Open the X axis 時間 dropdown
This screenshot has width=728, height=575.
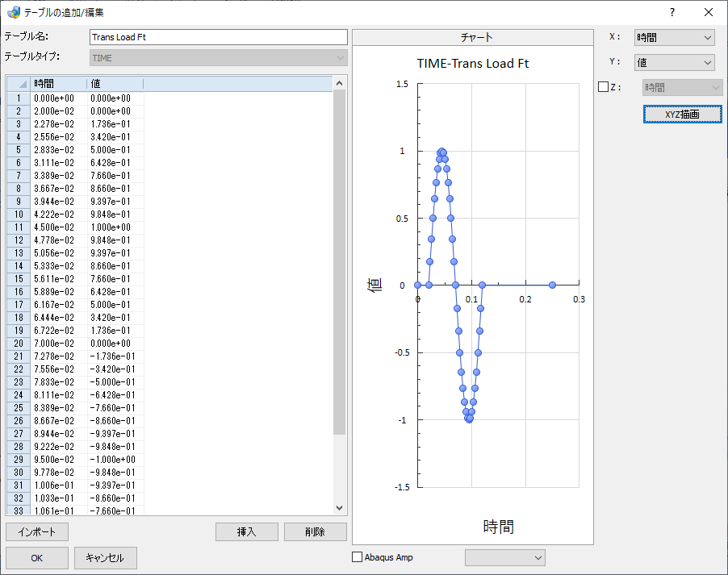[x=674, y=38]
